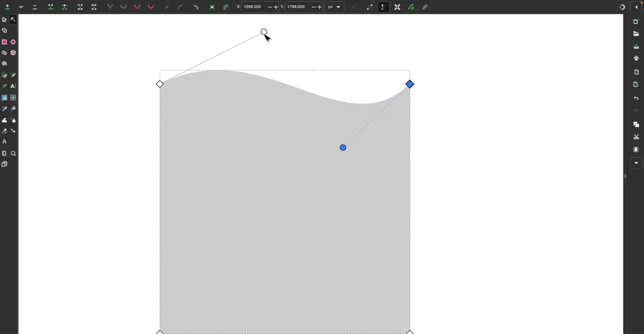Open the units dropdown showing px

click(x=333, y=7)
